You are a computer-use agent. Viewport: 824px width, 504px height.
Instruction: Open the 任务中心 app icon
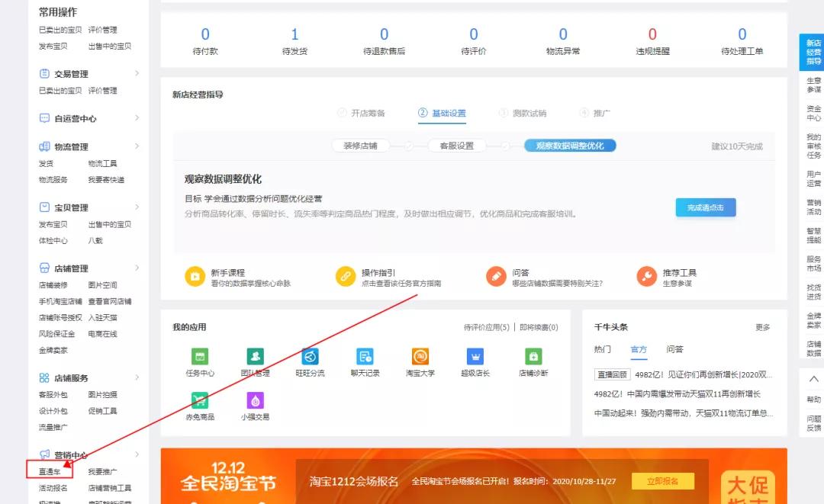pos(200,357)
